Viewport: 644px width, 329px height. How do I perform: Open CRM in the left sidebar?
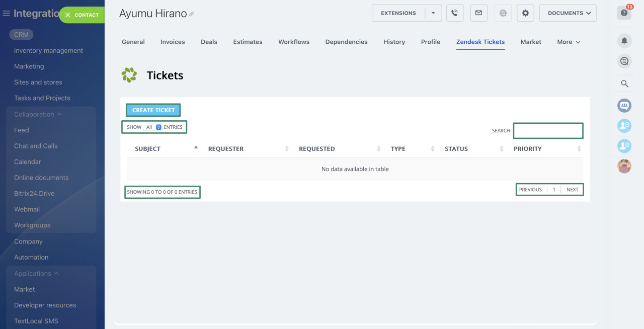point(21,35)
